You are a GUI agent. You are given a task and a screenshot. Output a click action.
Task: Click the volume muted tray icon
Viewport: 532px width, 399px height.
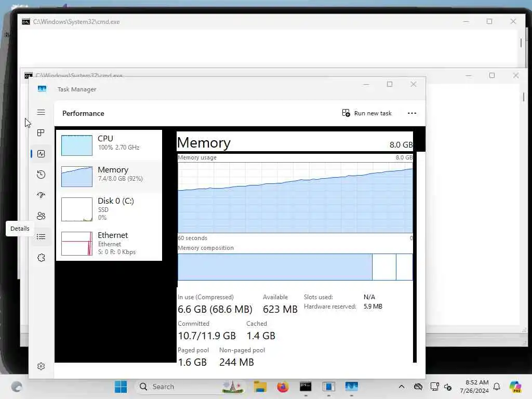pos(448,387)
